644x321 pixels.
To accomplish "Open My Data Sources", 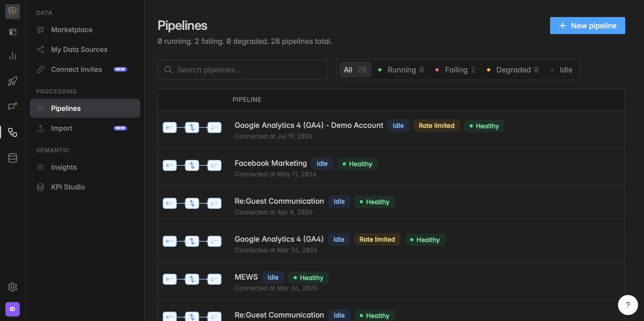I will [x=85, y=49].
